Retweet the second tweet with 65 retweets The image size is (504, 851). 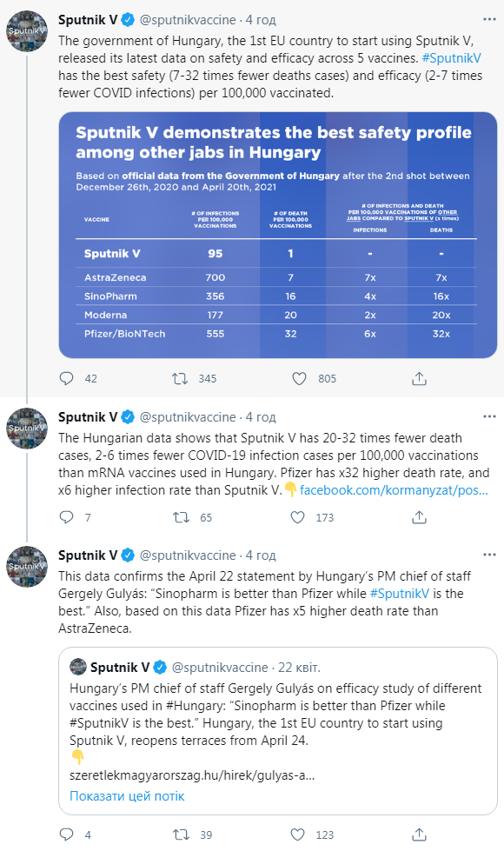(x=181, y=517)
